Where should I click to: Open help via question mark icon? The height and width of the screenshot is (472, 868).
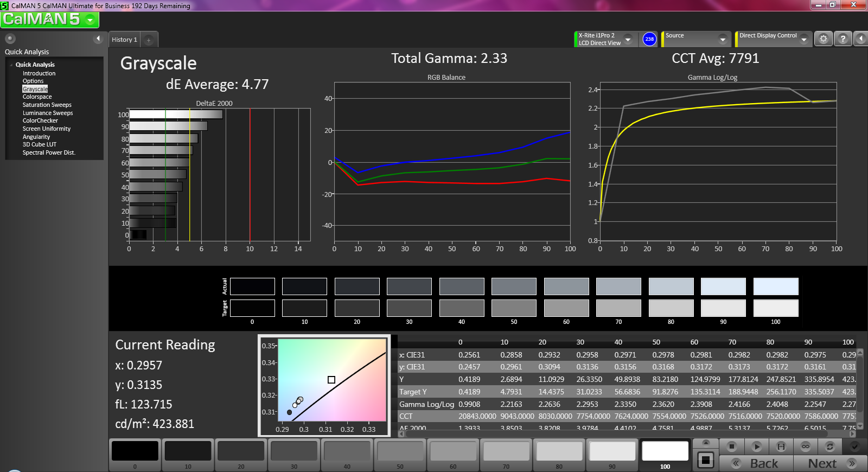[843, 39]
